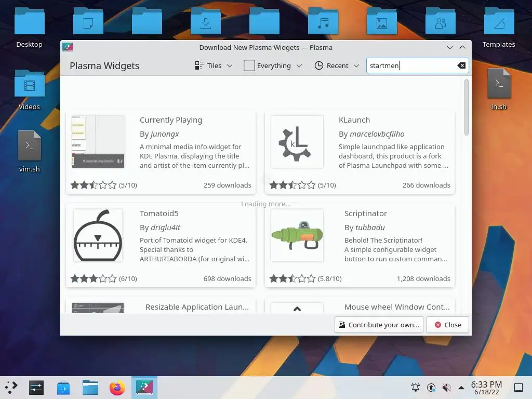Open the Downloads folder icon on desktop
The height and width of the screenshot is (399, 532).
click(x=206, y=21)
